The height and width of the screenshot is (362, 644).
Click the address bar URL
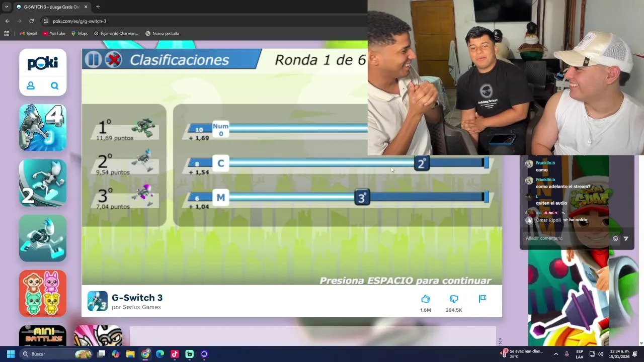[79, 21]
